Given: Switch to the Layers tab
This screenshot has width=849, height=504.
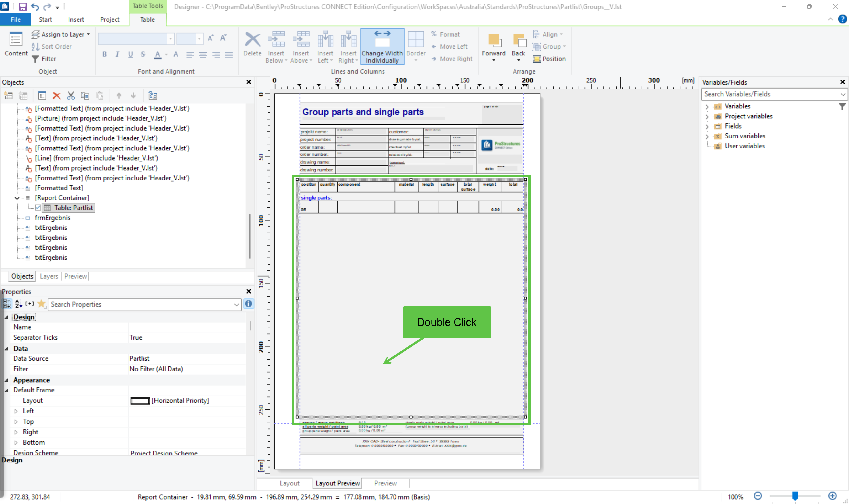Looking at the screenshot, I should (x=49, y=276).
